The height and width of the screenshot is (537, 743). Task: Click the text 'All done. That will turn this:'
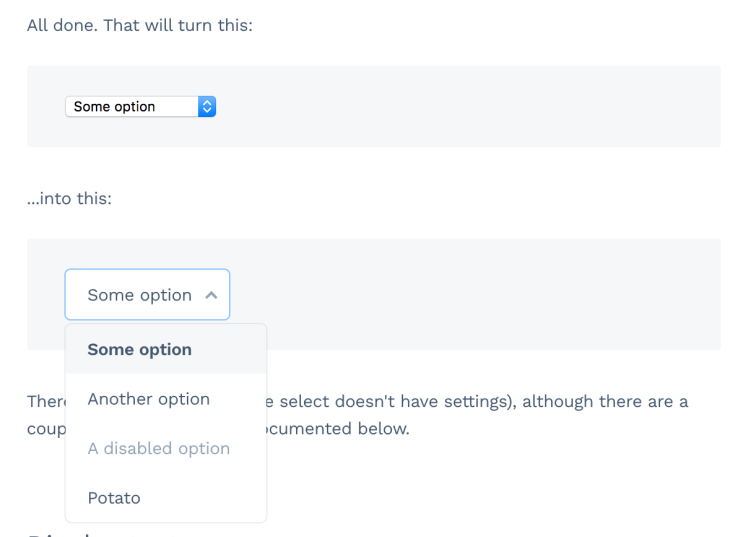140,25
